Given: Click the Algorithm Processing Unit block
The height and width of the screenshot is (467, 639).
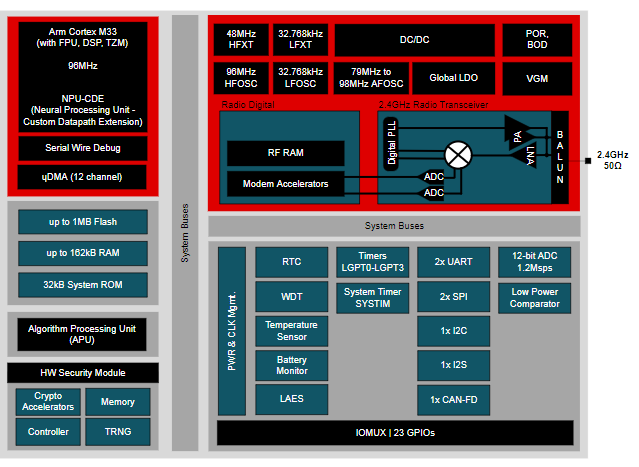Looking at the screenshot, I should [82, 335].
